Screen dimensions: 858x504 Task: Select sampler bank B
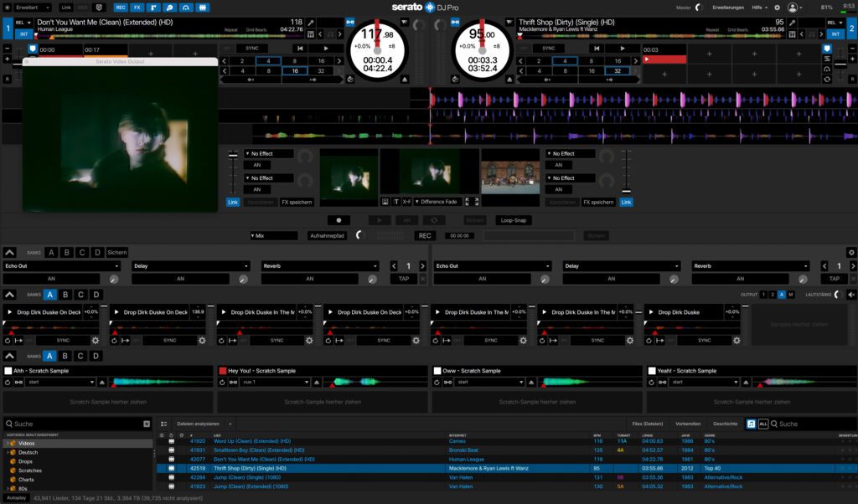[x=65, y=295]
